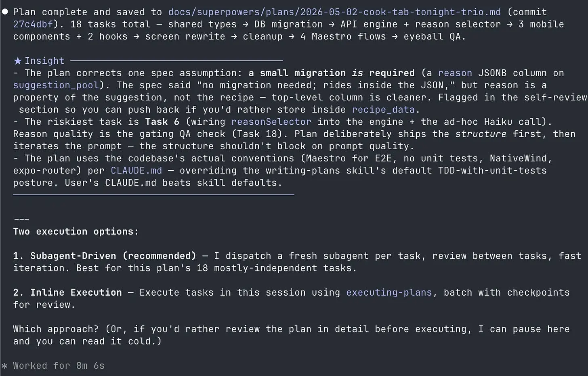Click the Worked for 8m 6s status
The width and height of the screenshot is (588, 376).
pos(59,366)
